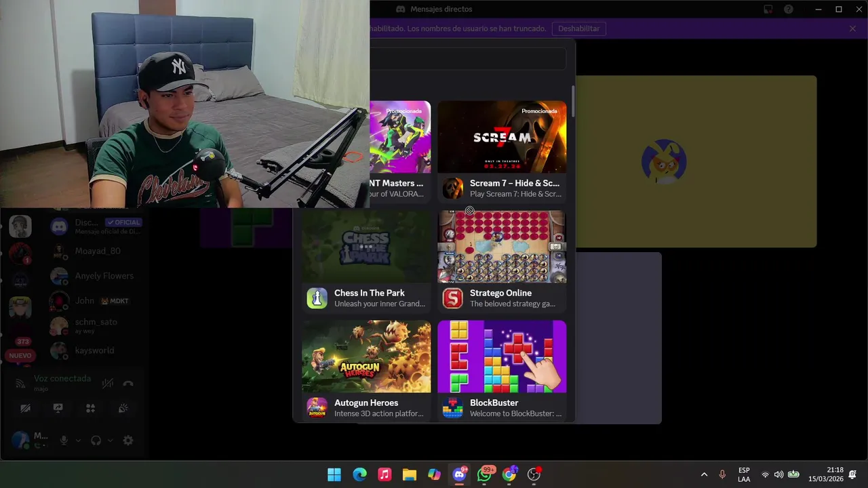Show hidden system tray icons

coord(704,474)
